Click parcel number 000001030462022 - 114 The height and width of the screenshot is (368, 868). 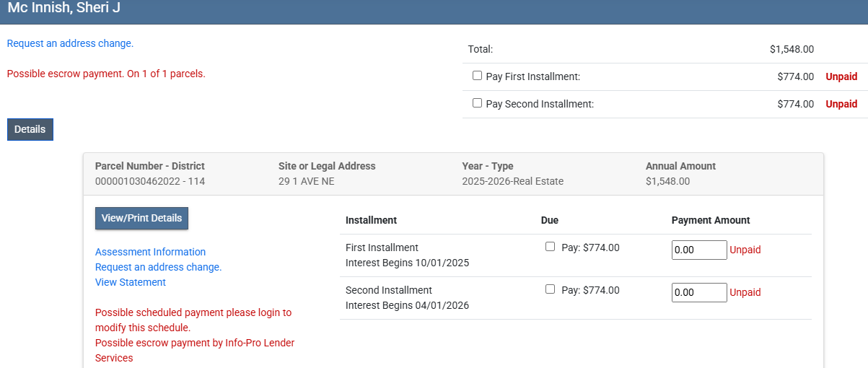coord(150,181)
